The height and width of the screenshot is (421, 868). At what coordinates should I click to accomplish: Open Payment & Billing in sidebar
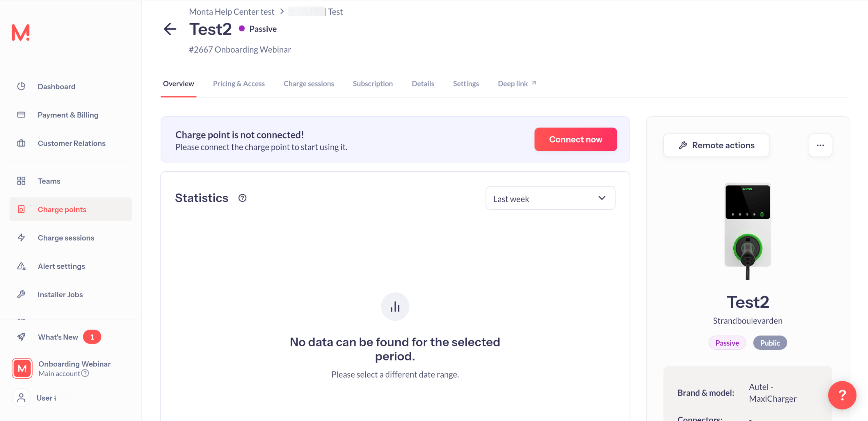pyautogui.click(x=67, y=115)
